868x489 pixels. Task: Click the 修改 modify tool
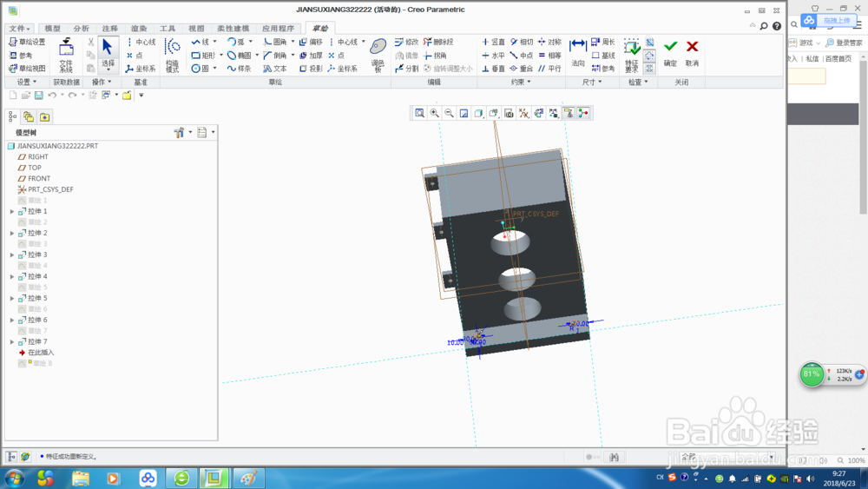pyautogui.click(x=407, y=42)
